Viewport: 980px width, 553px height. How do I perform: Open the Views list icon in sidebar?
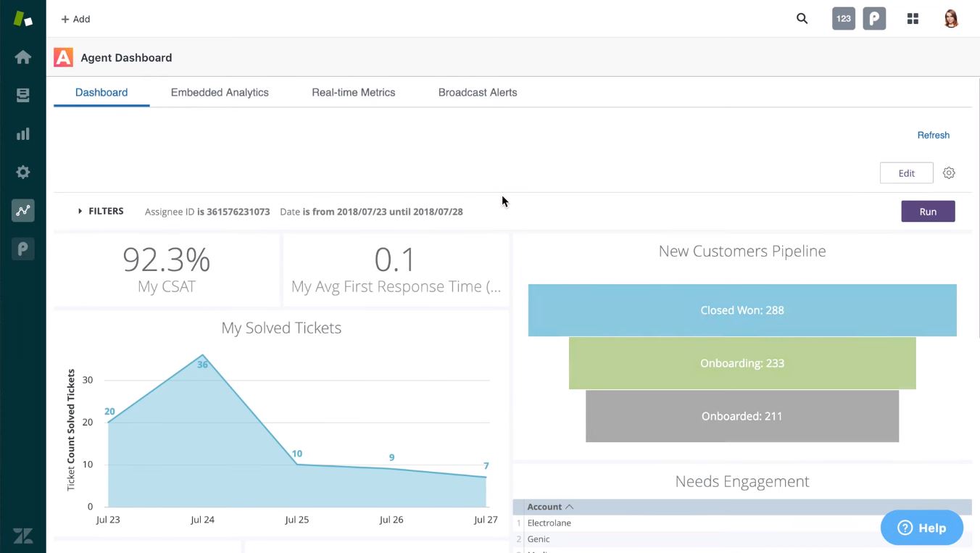click(x=22, y=96)
